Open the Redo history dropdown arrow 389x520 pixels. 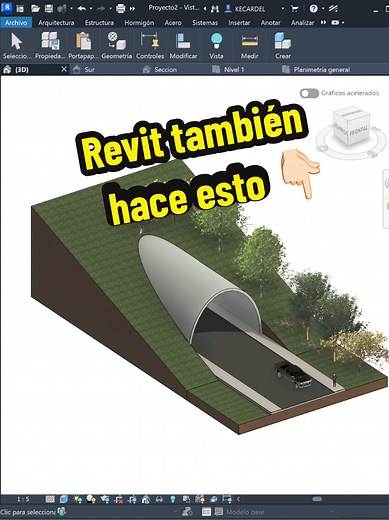110,9
